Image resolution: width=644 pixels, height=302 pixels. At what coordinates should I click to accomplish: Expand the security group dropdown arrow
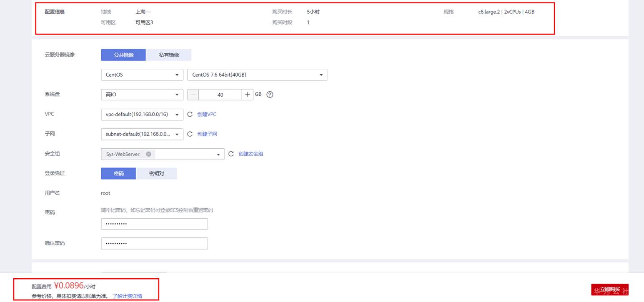tap(218, 155)
